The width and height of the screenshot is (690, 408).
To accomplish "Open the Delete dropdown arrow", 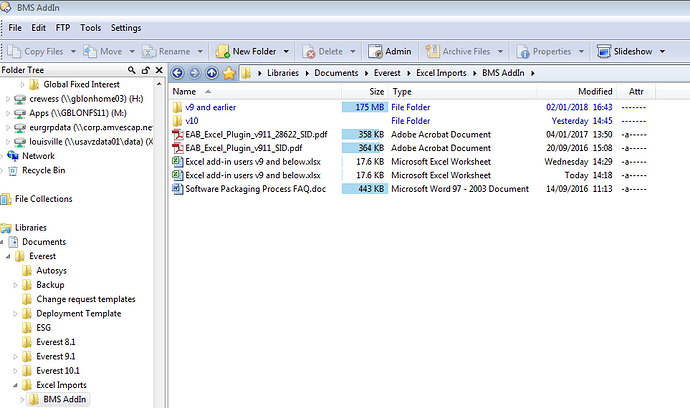I will click(x=352, y=51).
